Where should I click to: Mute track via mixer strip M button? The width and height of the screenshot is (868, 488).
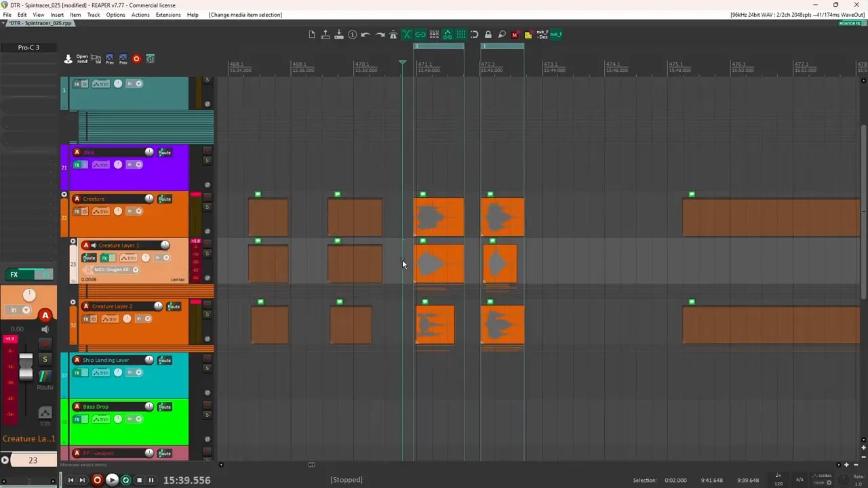45,344
